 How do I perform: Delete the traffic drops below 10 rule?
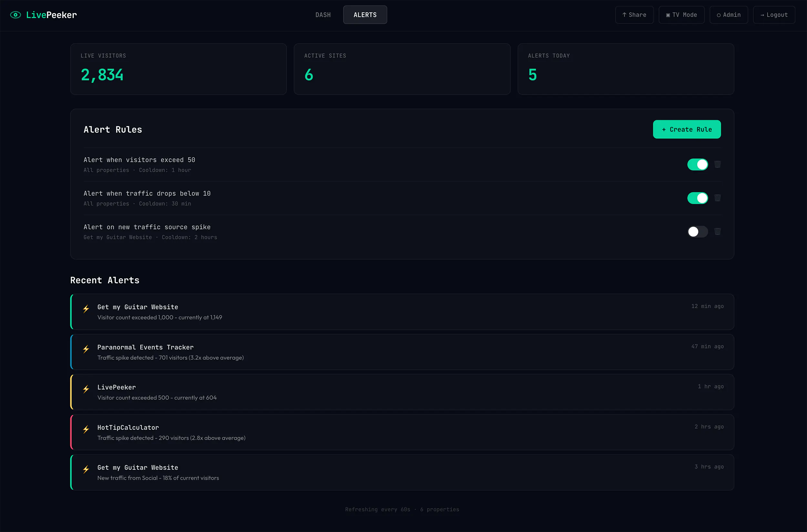[x=717, y=198]
